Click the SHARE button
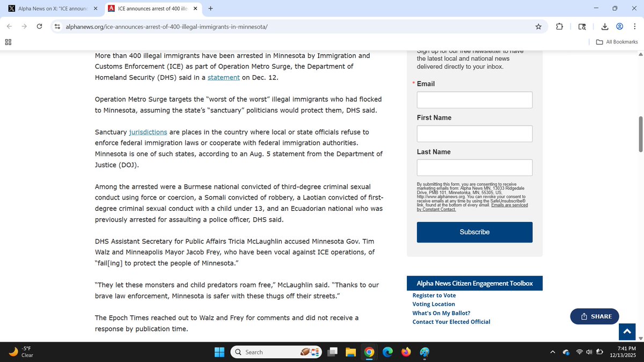Viewport: 644px width, 362px height. coord(595,316)
